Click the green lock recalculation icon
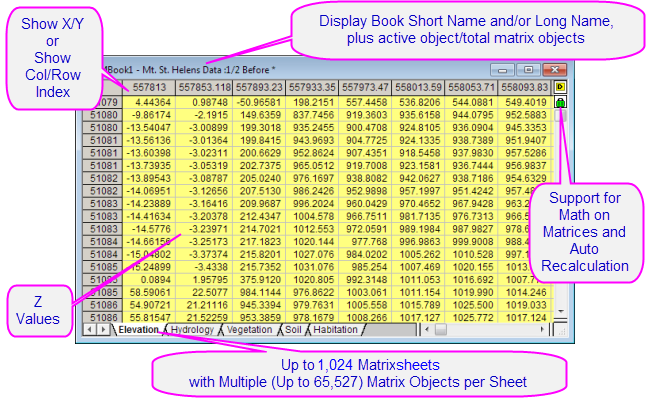 click(559, 102)
